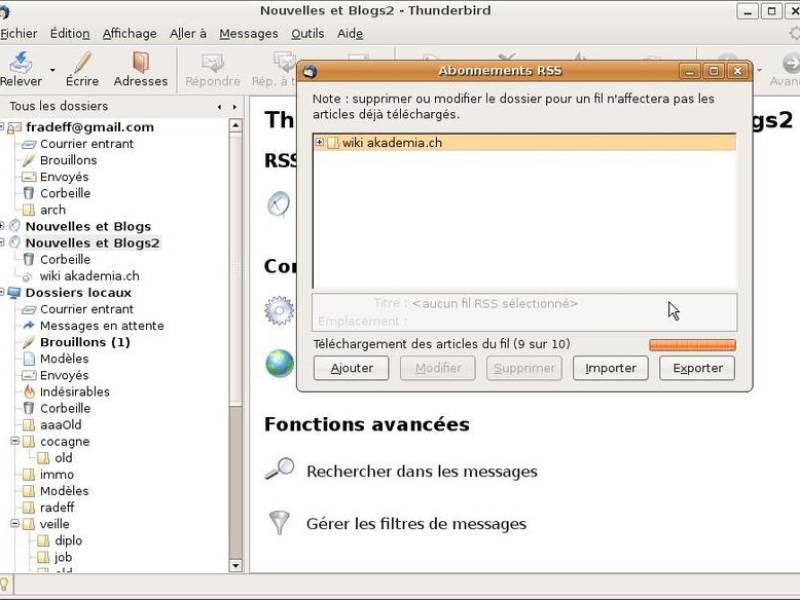Click the orange feed download progress bar

tap(692, 345)
